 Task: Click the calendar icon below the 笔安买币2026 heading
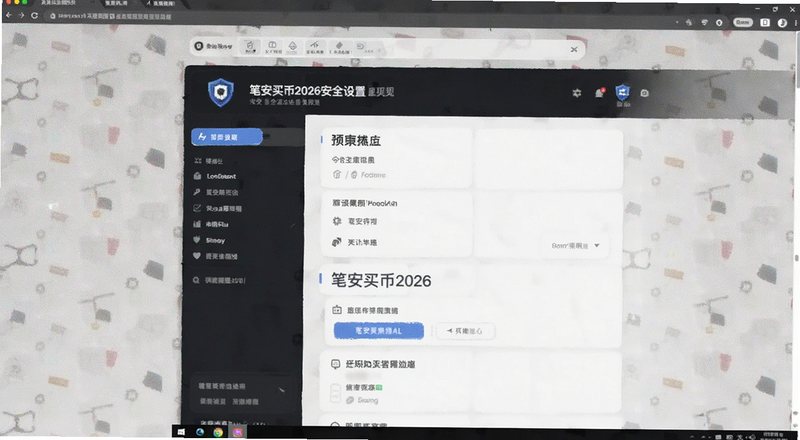pyautogui.click(x=337, y=310)
